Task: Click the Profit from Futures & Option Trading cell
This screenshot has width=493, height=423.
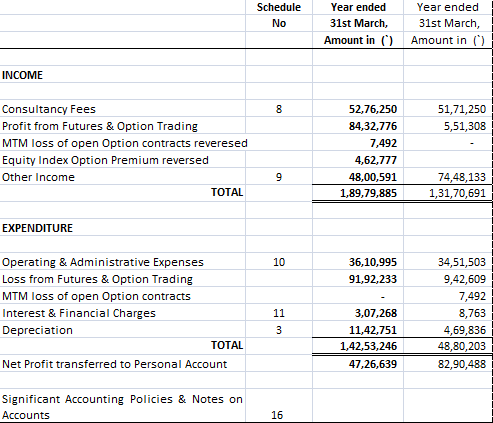Action: coord(122,126)
